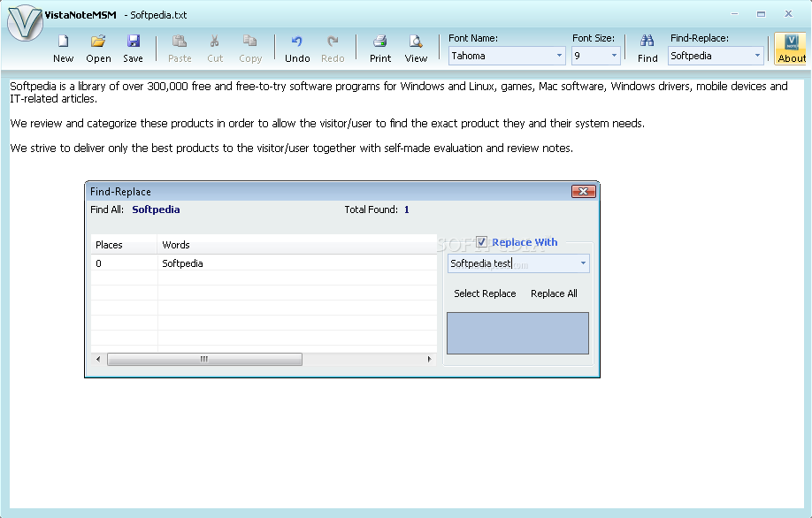Open print preview with the View icon
Viewport: 812px width, 518px height.
click(x=416, y=42)
